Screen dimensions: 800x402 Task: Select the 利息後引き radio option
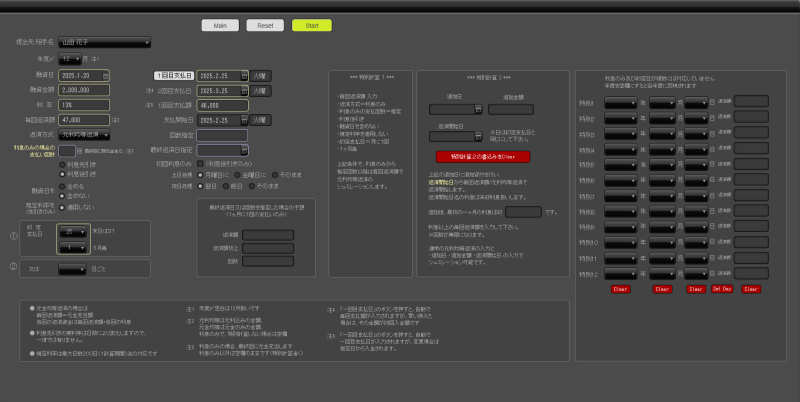62,174
